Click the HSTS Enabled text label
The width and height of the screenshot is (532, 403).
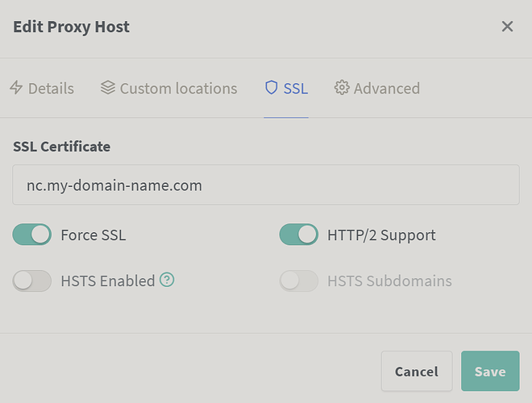108,281
